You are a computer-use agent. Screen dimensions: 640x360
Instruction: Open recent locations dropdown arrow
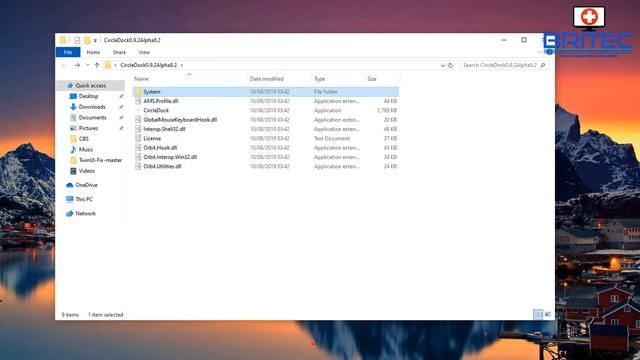(x=87, y=65)
